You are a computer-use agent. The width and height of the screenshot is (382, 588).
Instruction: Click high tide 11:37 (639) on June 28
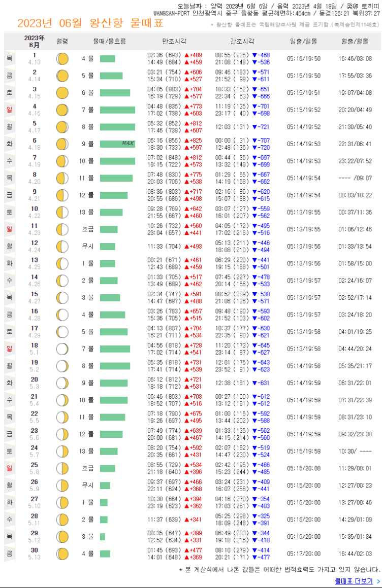click(x=164, y=520)
